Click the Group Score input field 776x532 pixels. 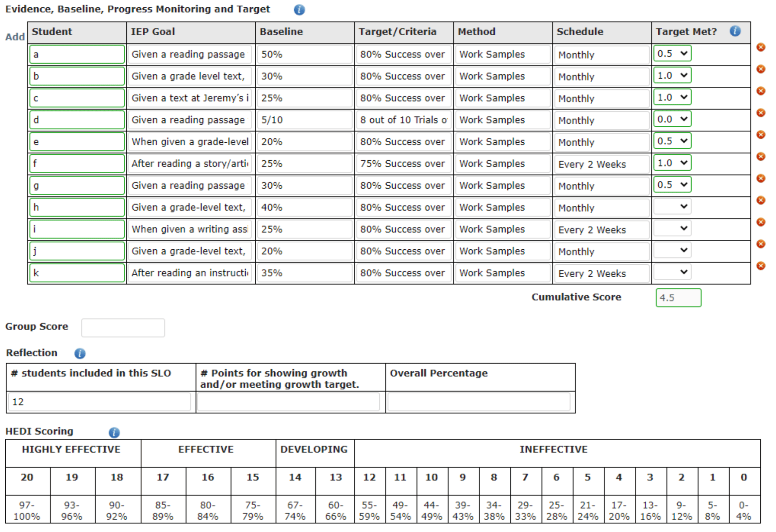[x=123, y=328]
